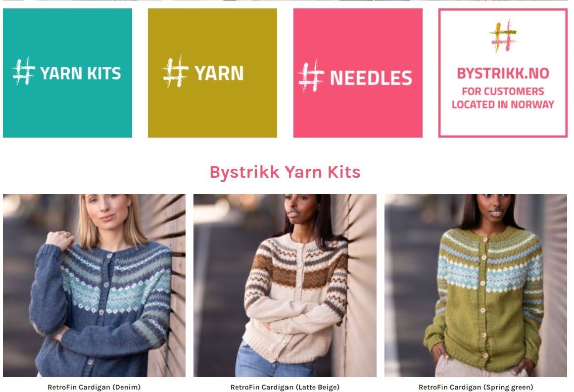Click the Bystrikk Yarn Kits heading
Screen dimensions: 574x392
point(285,172)
